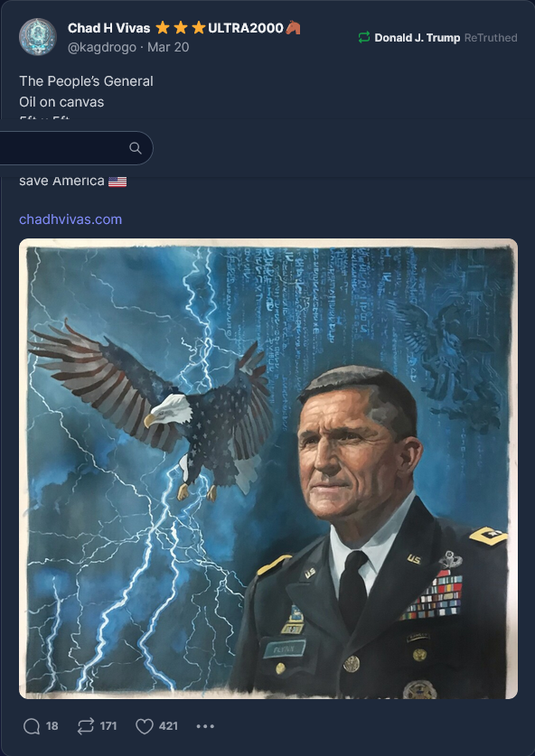
Task: Click the 18 replies count
Action: click(52, 726)
